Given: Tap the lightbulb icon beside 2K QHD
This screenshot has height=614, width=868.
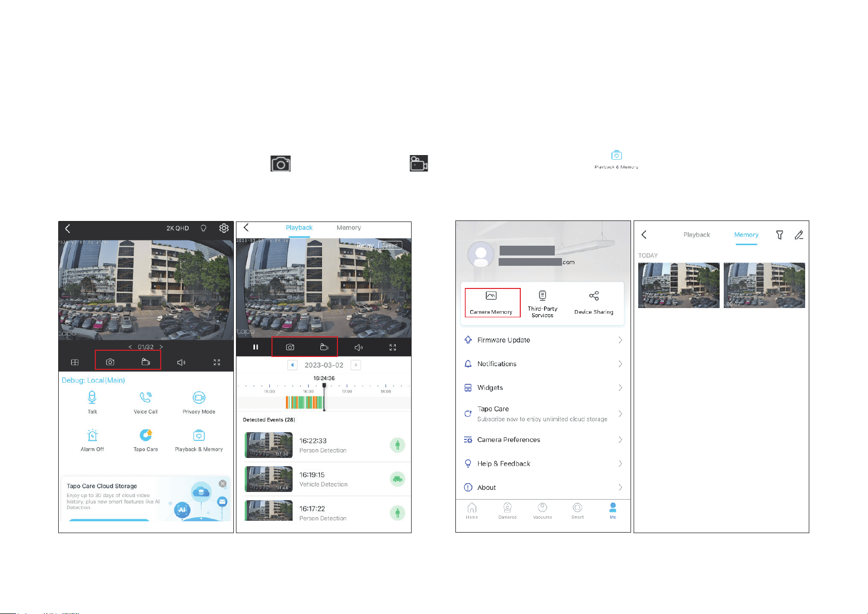Looking at the screenshot, I should point(203,228).
